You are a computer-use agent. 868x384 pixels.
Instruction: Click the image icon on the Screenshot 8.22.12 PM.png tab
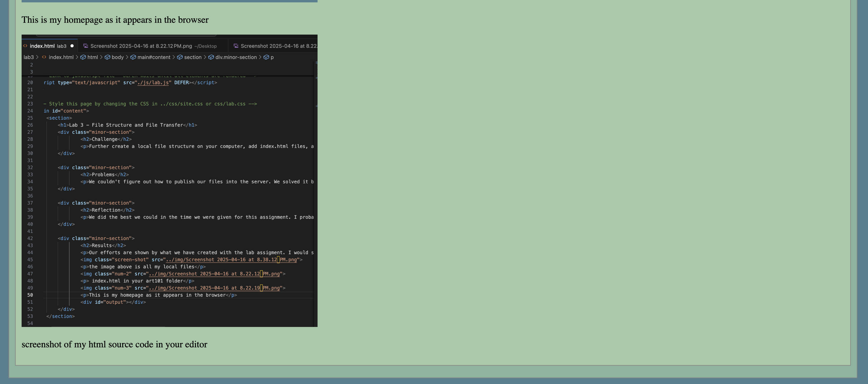86,46
